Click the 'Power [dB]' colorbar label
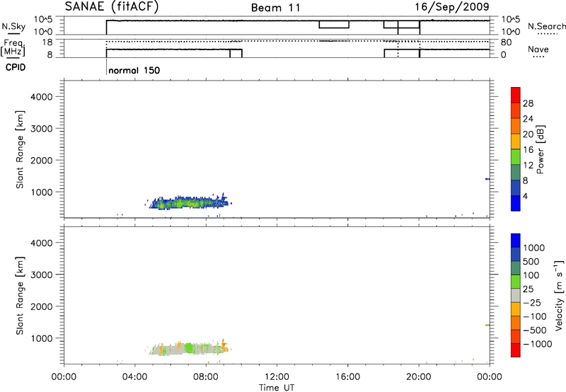Viewport: 566px width, 392px height. point(541,149)
